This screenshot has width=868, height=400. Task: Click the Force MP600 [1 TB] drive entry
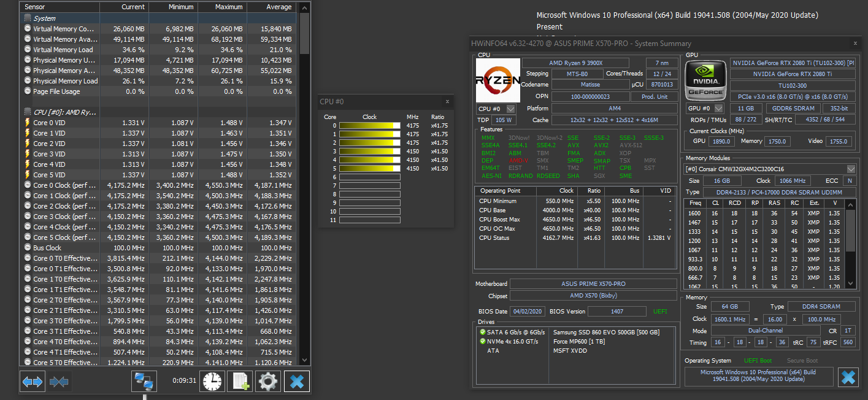[x=580, y=341]
